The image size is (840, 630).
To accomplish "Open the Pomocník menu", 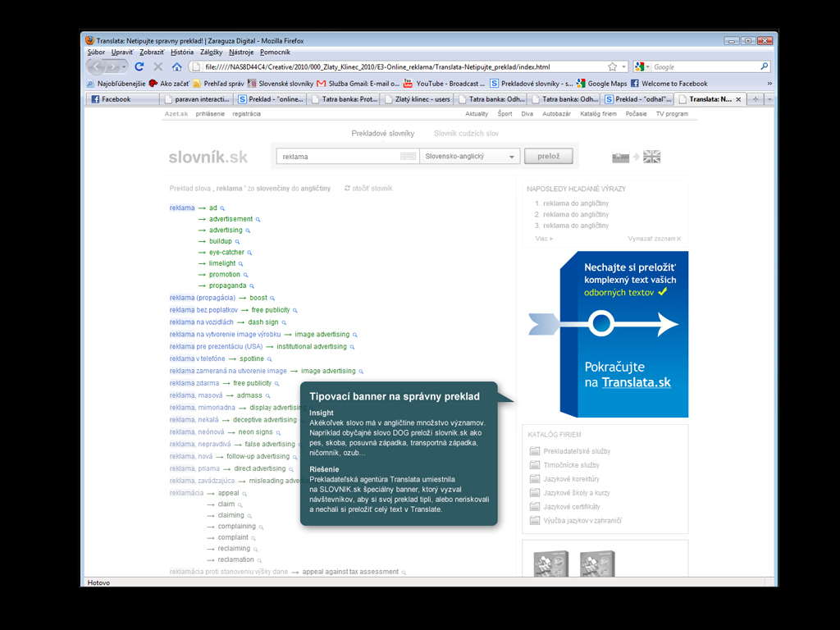I will pyautogui.click(x=275, y=52).
